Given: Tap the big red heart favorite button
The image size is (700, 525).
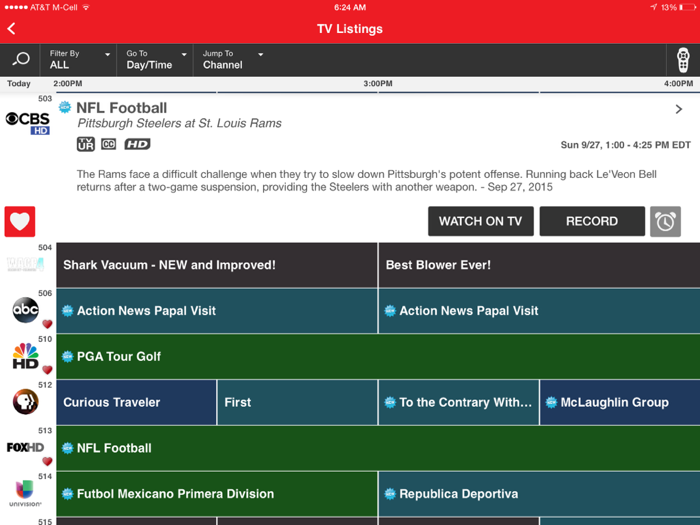Looking at the screenshot, I should (x=20, y=221).
